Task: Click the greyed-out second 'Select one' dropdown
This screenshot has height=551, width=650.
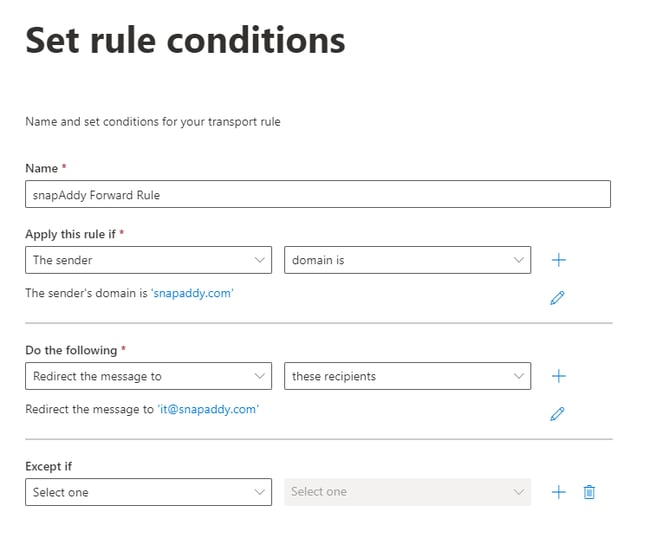Action: [407, 492]
